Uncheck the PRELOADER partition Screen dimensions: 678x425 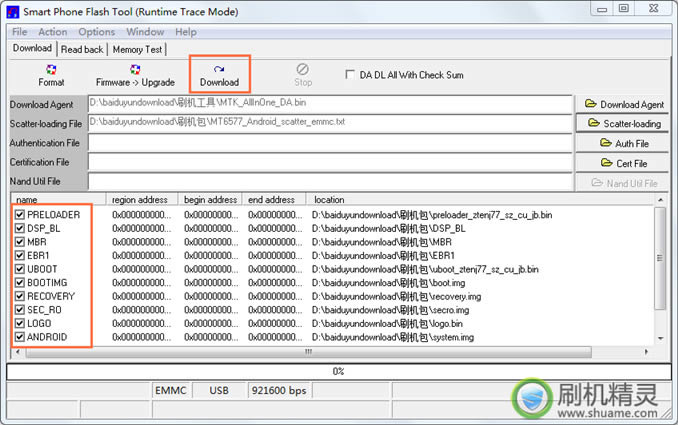click(20, 215)
